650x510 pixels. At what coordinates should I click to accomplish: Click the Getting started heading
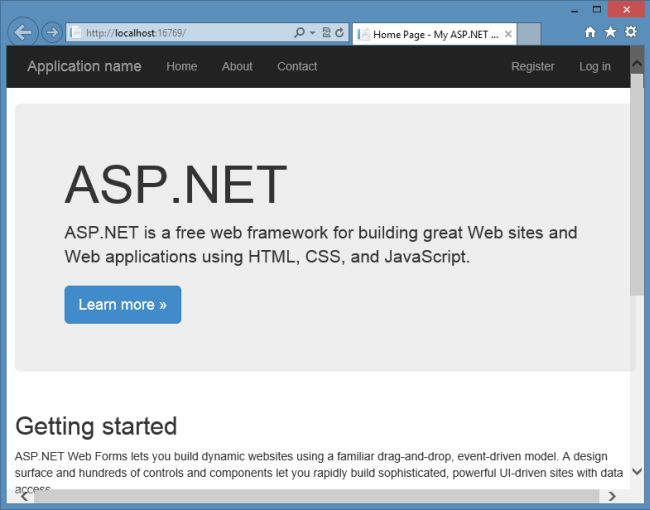coord(96,426)
